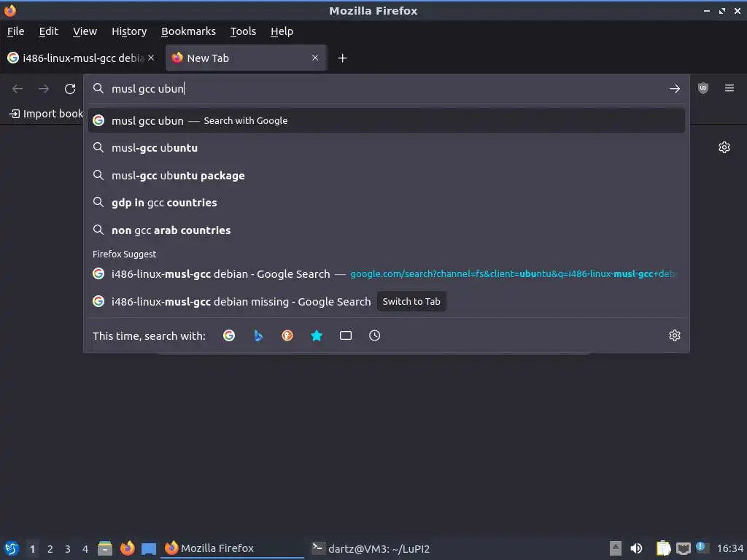Image resolution: width=747 pixels, height=560 pixels.
Task: Click the go arrow in the address bar
Action: (674, 88)
